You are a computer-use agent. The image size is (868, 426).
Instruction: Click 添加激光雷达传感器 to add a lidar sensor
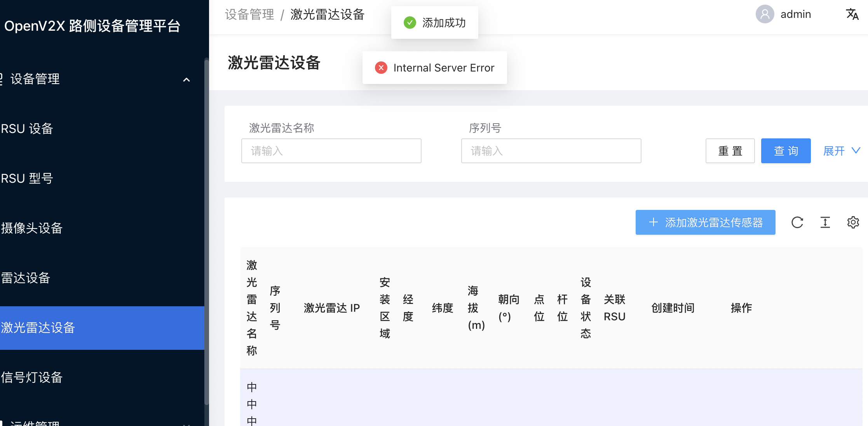click(705, 222)
